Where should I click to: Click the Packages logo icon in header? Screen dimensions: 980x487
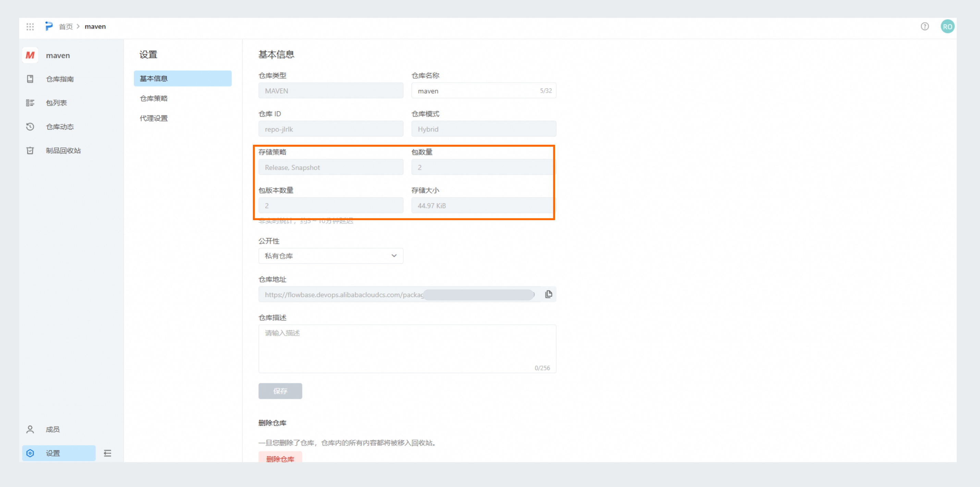(x=49, y=26)
